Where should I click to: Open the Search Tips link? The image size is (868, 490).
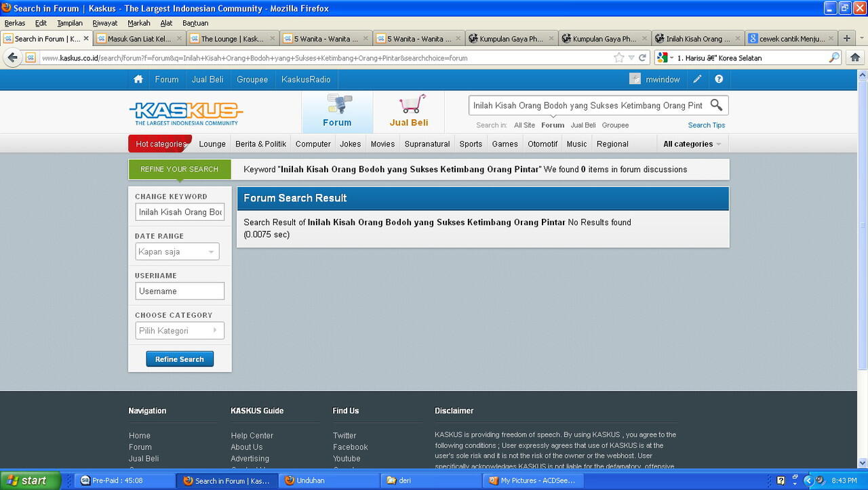tap(707, 125)
